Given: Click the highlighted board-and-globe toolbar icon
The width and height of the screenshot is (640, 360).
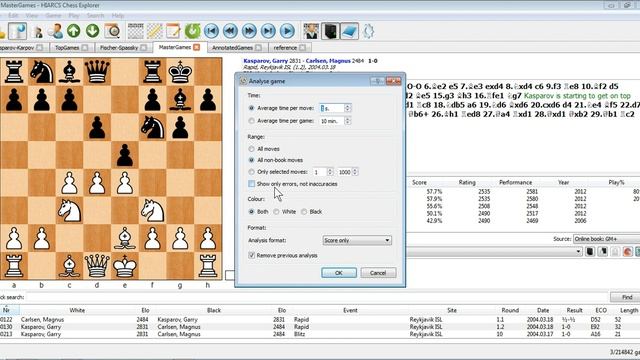Looking at the screenshot, I should (18, 31).
